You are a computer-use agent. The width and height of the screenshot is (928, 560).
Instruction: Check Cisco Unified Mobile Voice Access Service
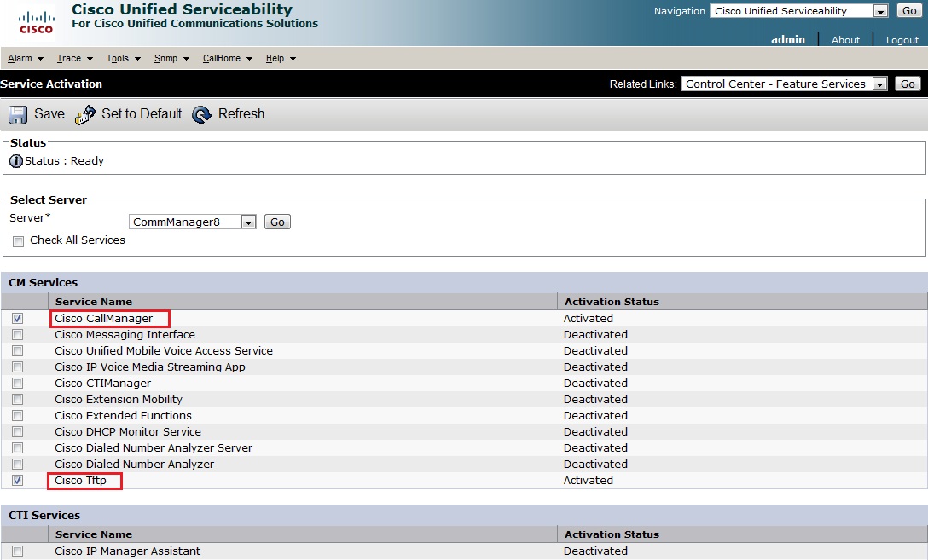pyautogui.click(x=18, y=350)
